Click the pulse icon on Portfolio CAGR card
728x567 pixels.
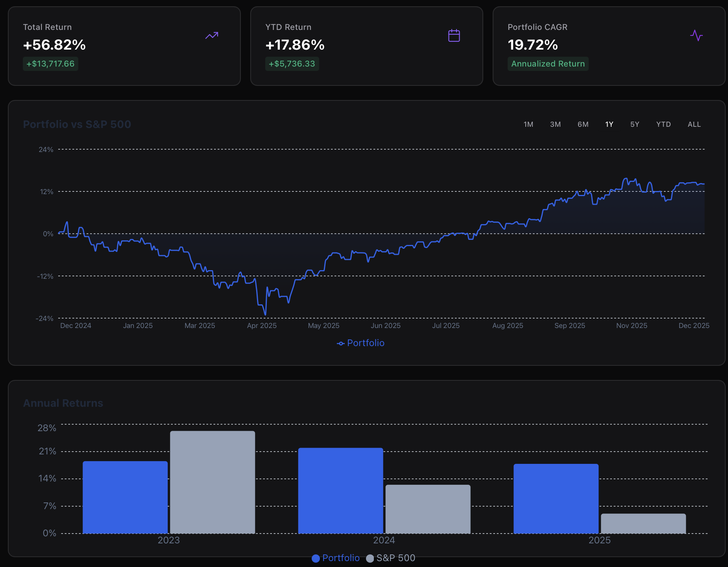coord(697,36)
